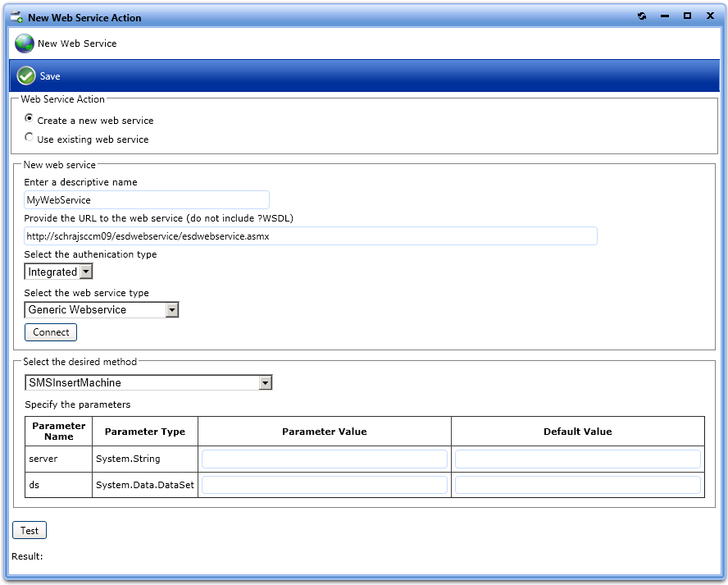Minimize the New Web Service Action window

665,16
